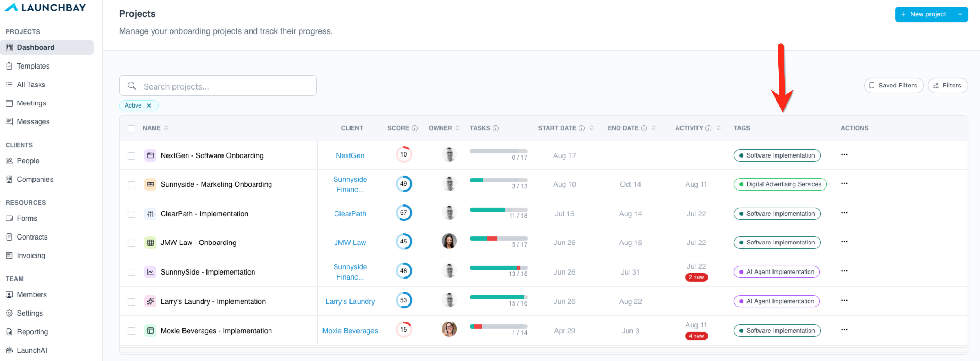Sort projects by Name column arrows

(x=166, y=128)
